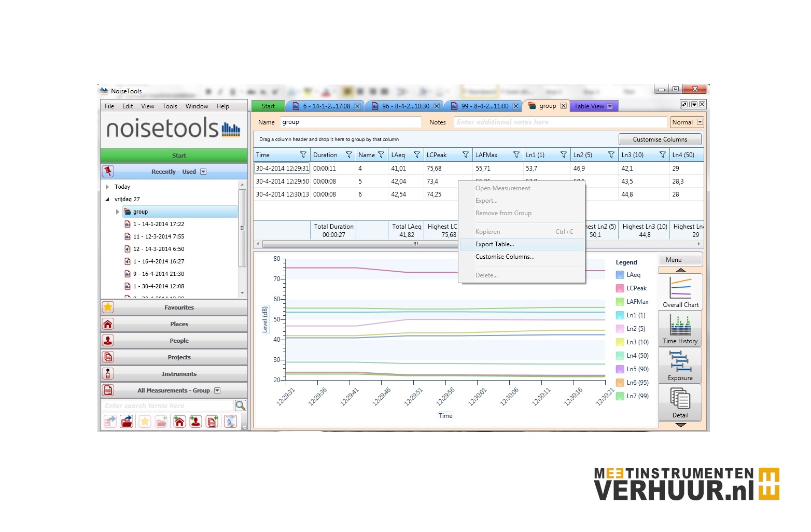Click the Time cell 30-4-2014 12:29:50
This screenshot has height=532, width=811.
coord(282,181)
